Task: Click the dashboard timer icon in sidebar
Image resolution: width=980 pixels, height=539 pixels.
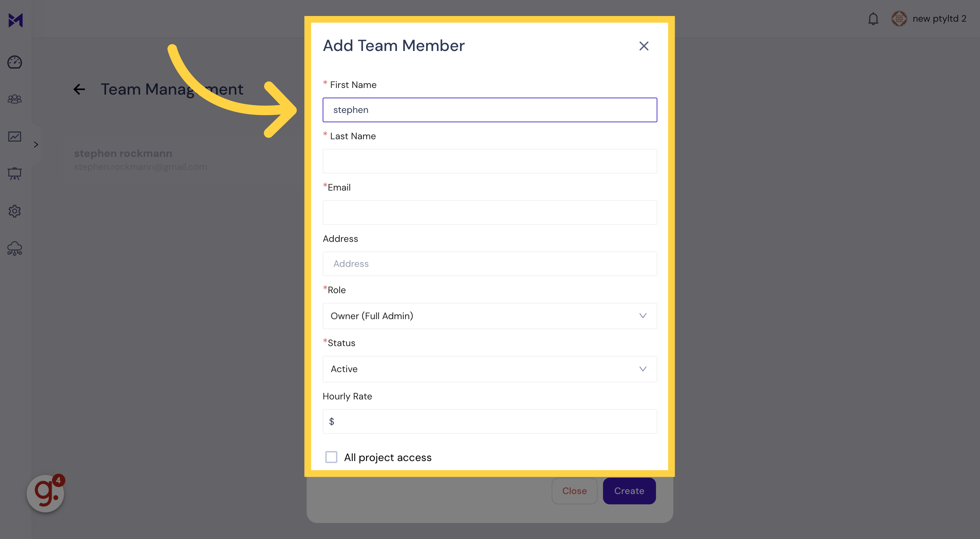Action: pyautogui.click(x=15, y=62)
